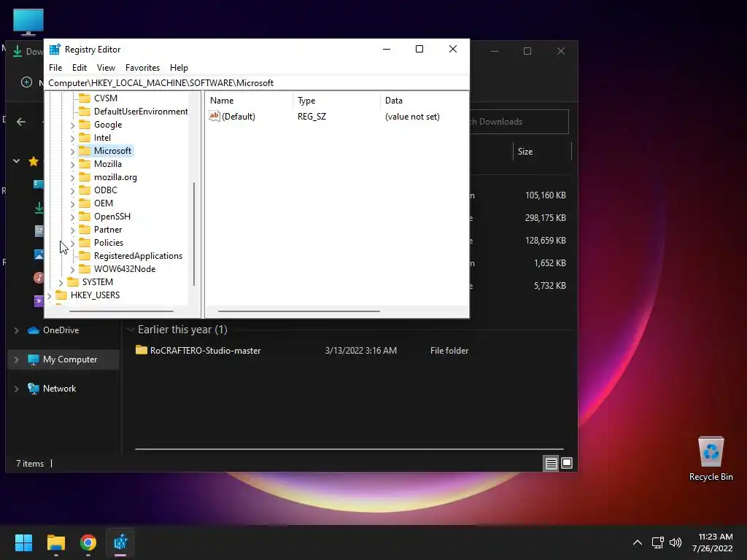Viewport: 747px width, 560px height.
Task: Click the (Default) string value icon
Action: tap(214, 116)
